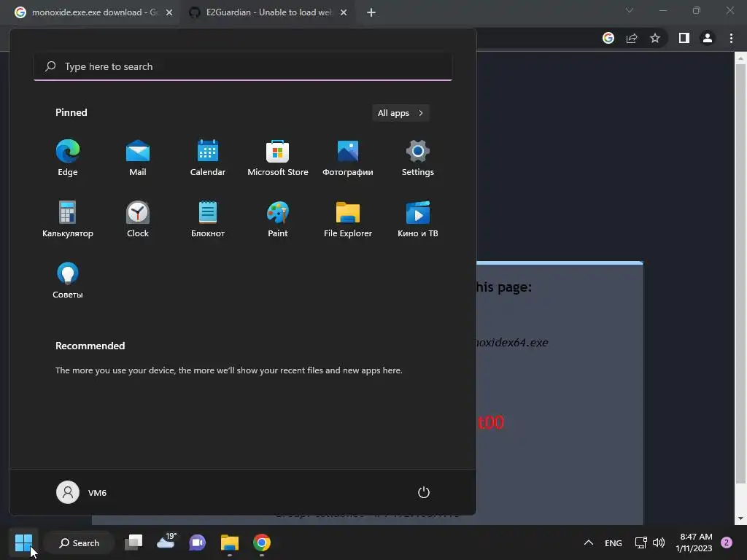Click the Chrome page scrollbar
Image resolution: width=747 pixels, height=560 pixels.
[x=740, y=273]
